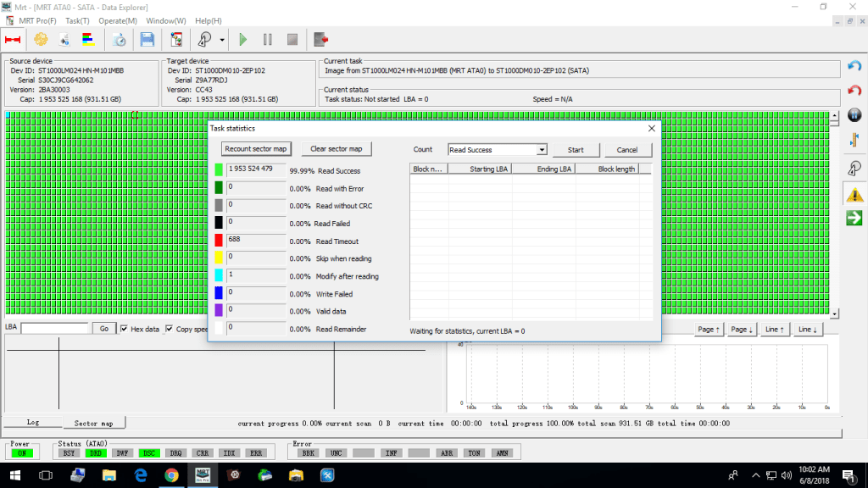Image resolution: width=868 pixels, height=488 pixels.
Task: Open the Operate menu
Action: coord(117,20)
